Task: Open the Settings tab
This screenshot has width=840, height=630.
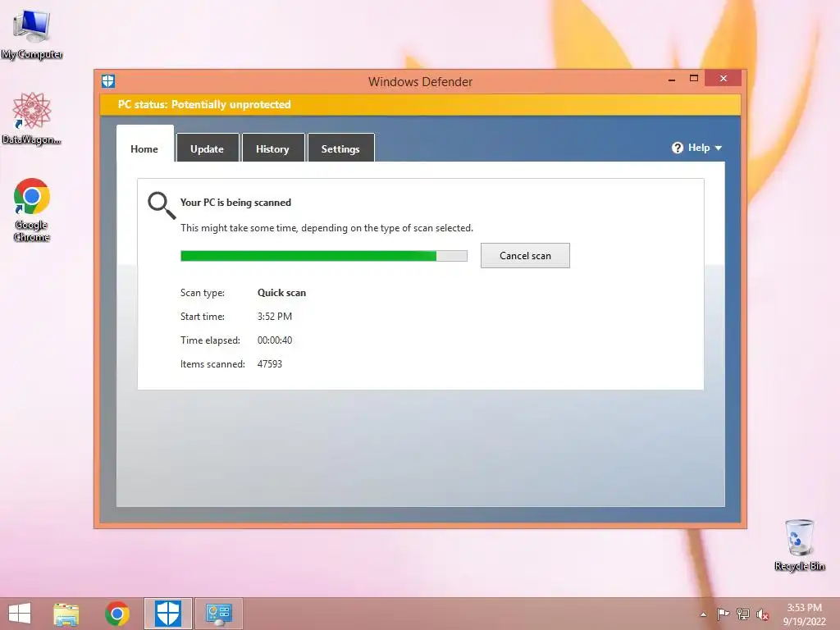Action: point(340,148)
